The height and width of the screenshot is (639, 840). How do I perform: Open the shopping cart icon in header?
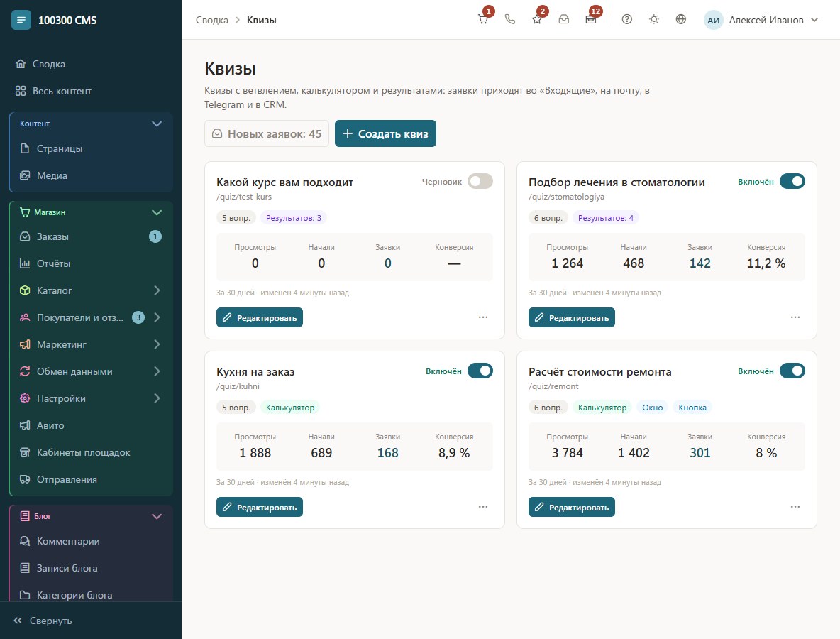point(482,20)
